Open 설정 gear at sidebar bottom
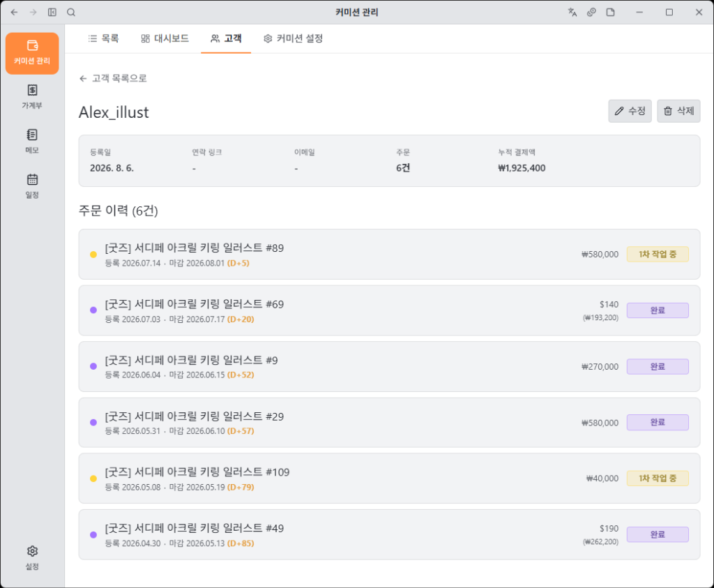 coord(32,557)
